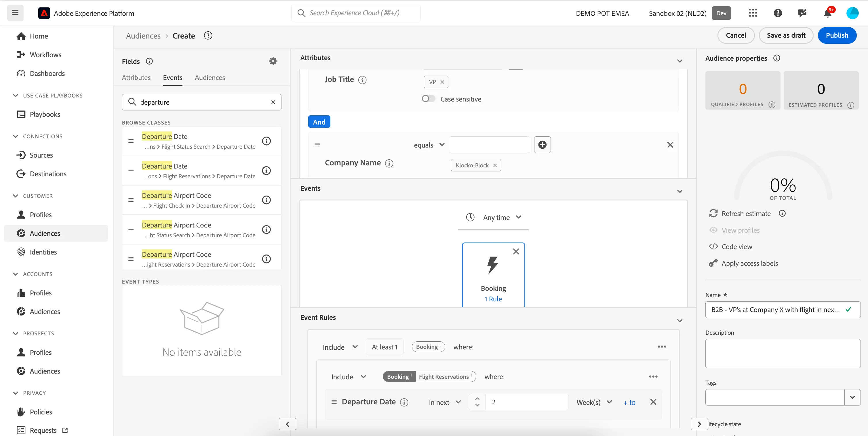Show info for Departure Date Flight Reservations field

click(266, 170)
